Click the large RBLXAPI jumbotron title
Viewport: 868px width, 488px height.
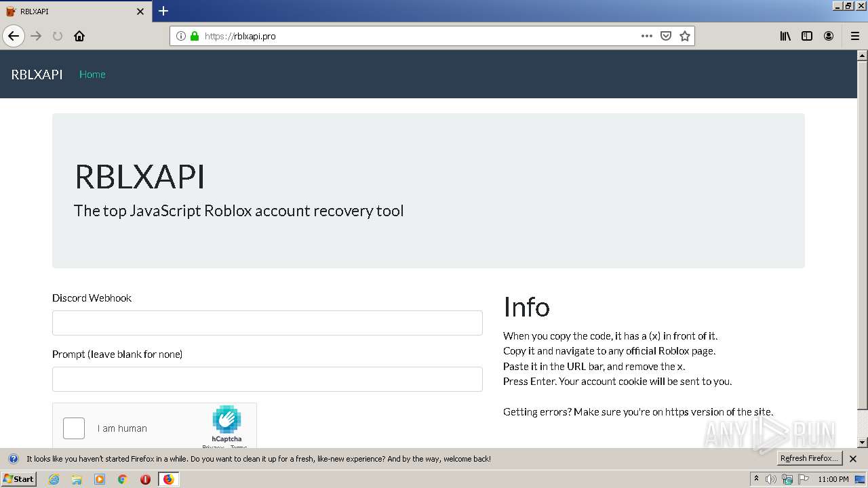(139, 176)
